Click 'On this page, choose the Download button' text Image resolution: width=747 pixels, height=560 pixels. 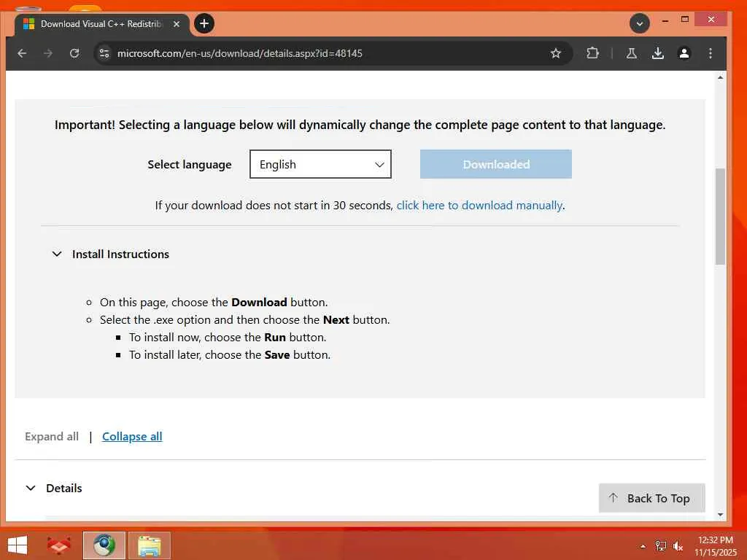(214, 303)
